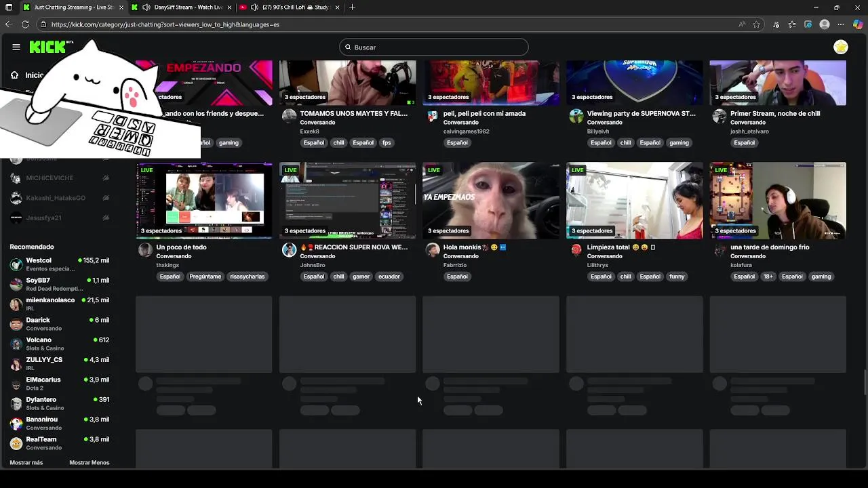Select the Pregúntame tag

(205, 277)
